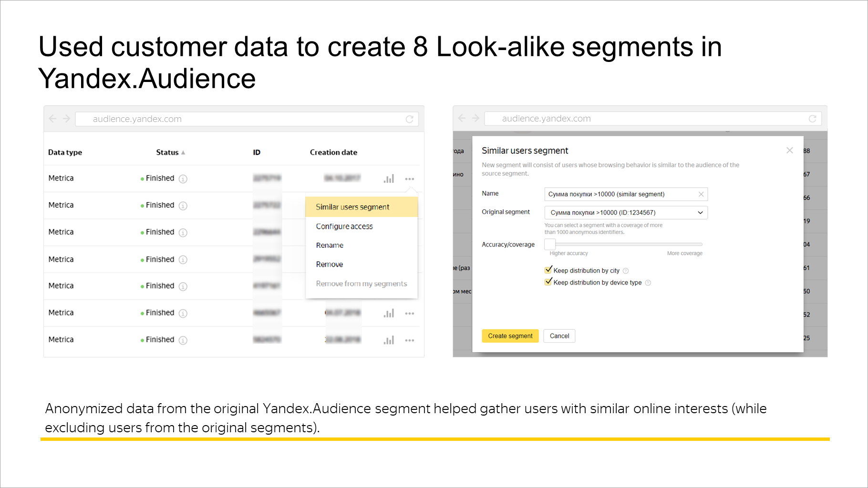Open the Original segment dropdown

pyautogui.click(x=700, y=213)
